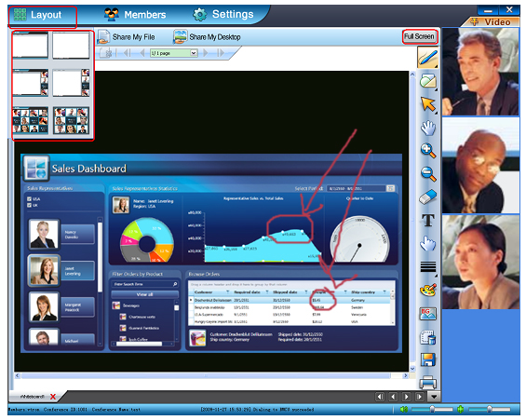Choose the hand pan tool
The width and height of the screenshot is (526, 420).
[x=428, y=128]
